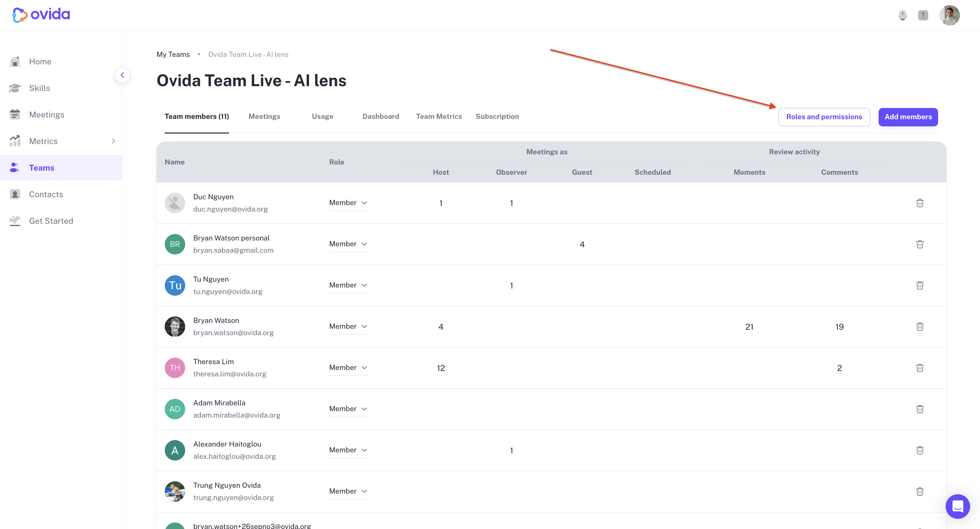Click the Meetings calendar icon
The height and width of the screenshot is (529, 980).
coord(15,114)
